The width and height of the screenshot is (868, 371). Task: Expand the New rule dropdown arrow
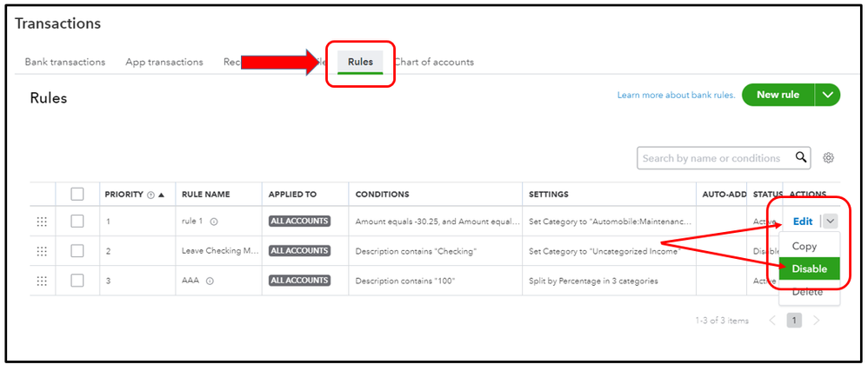click(829, 95)
